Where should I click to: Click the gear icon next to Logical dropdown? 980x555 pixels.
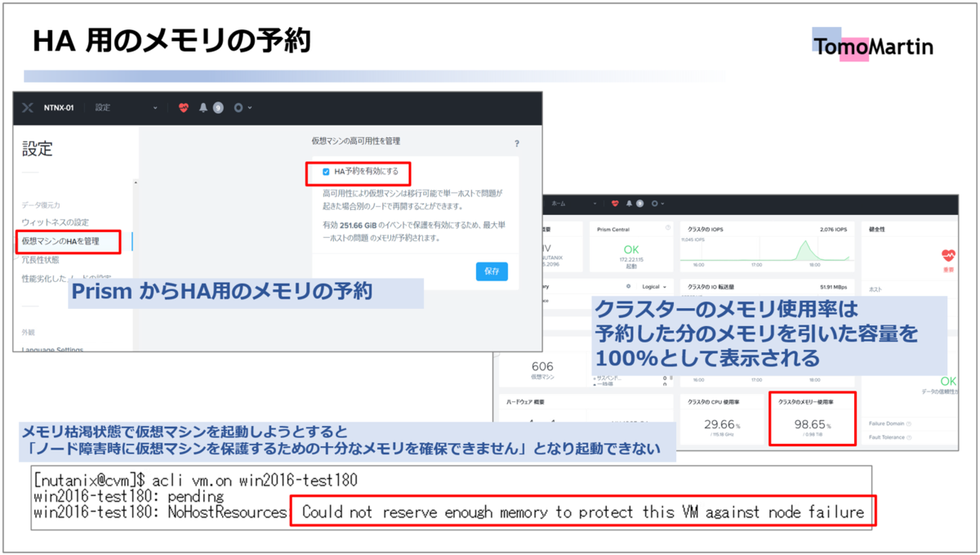point(628,287)
